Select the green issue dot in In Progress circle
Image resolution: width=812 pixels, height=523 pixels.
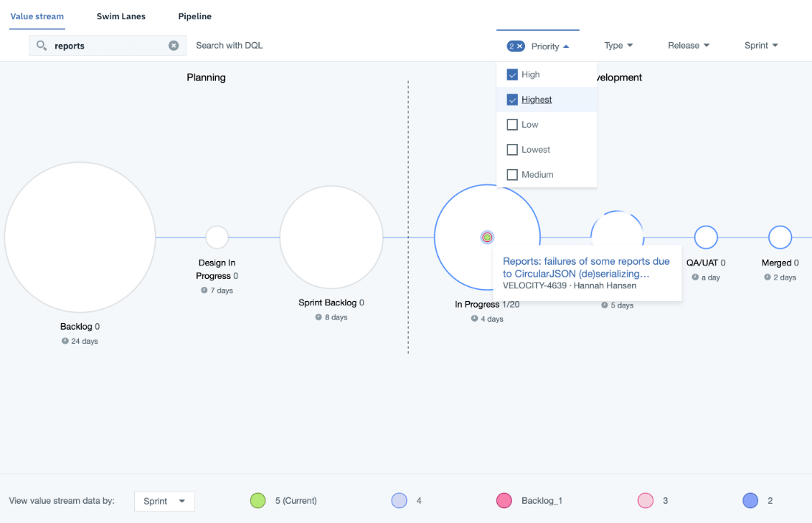tap(487, 237)
